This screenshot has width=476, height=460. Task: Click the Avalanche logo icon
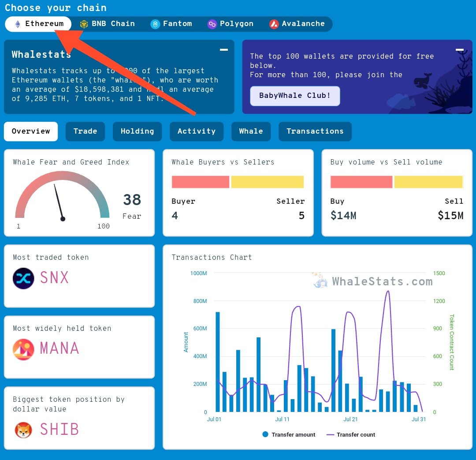point(274,24)
